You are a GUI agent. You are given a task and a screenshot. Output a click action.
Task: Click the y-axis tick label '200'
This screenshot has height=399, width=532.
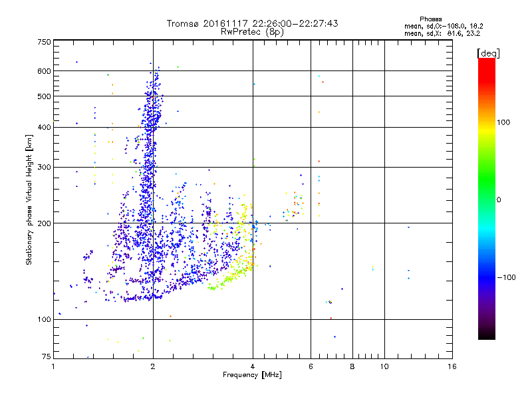pyautogui.click(x=44, y=223)
